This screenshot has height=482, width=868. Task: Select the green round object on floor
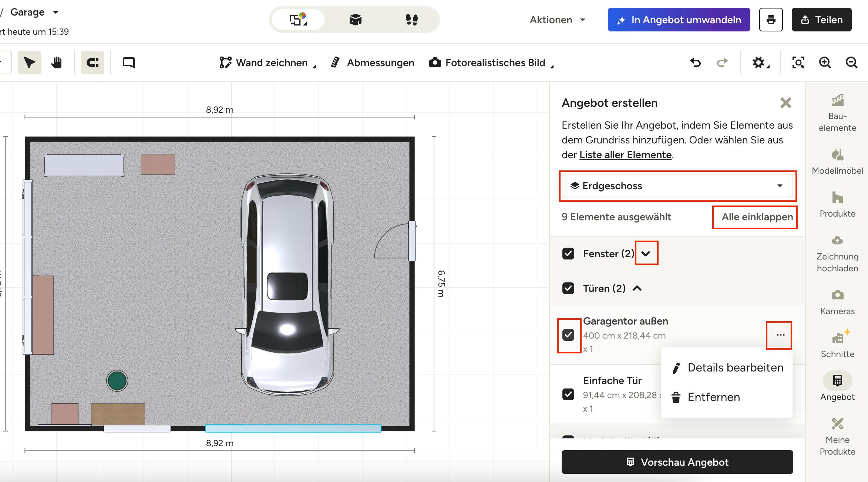(117, 381)
